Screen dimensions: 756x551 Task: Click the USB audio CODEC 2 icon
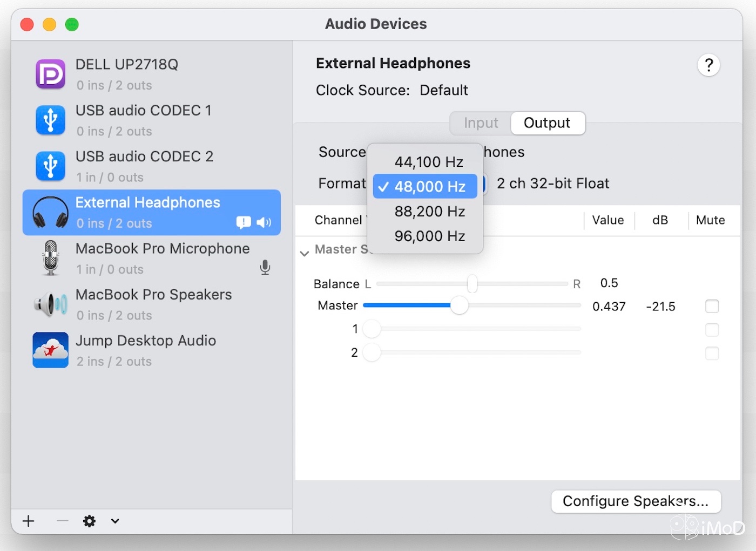coord(50,166)
